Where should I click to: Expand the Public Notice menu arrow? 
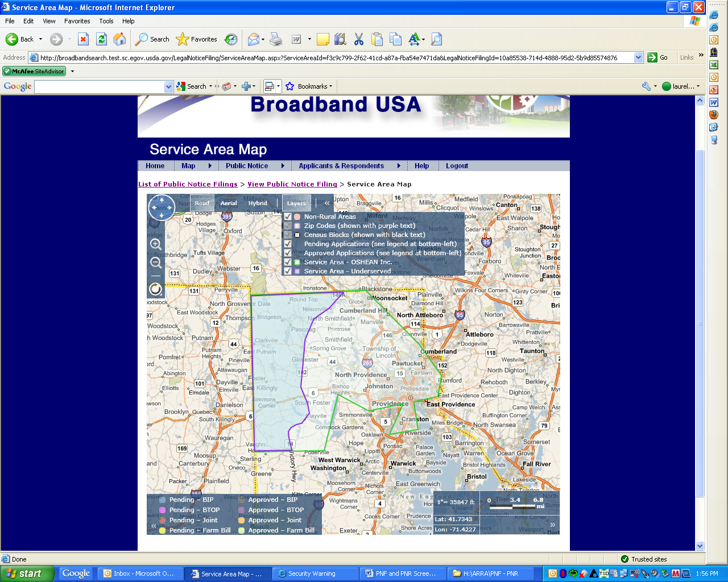click(x=283, y=166)
